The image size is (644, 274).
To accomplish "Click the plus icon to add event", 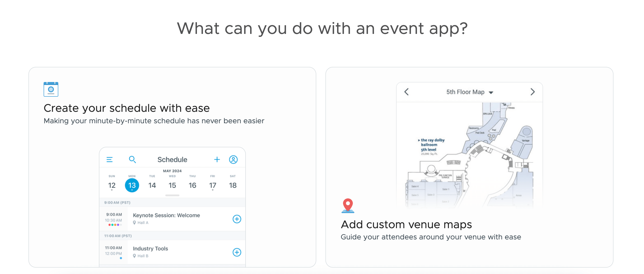I will 217,159.
